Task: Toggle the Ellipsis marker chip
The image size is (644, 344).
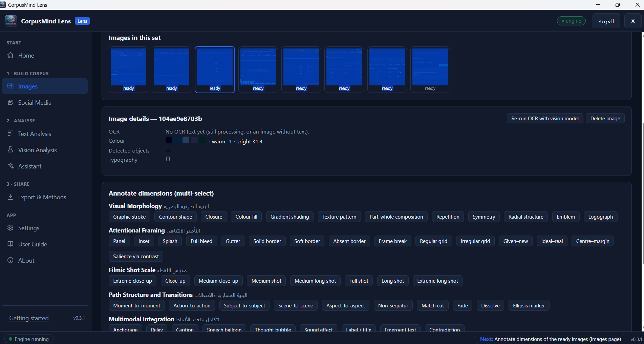Action: coord(529,306)
